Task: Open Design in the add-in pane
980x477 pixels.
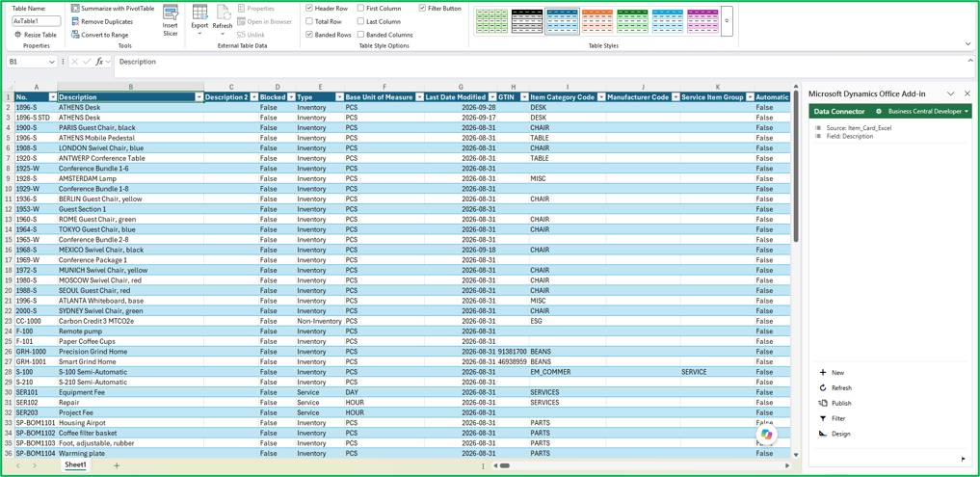Action: (834, 434)
